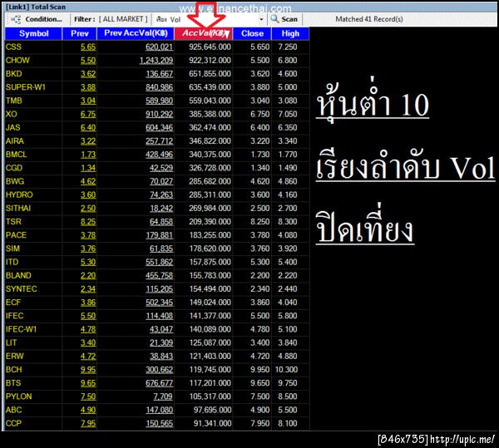Select the CCP symbol
The height and width of the screenshot is (448, 499).
coord(13,424)
